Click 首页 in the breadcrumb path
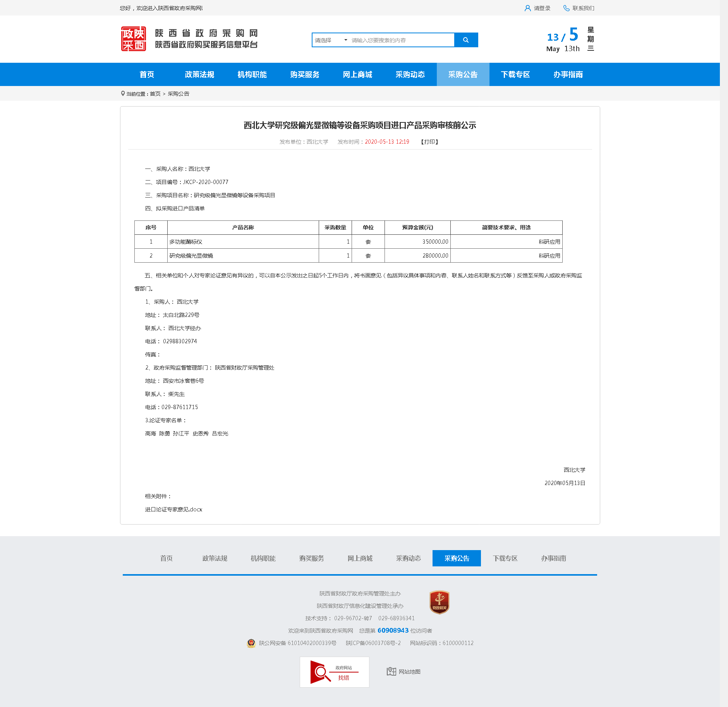 click(155, 94)
